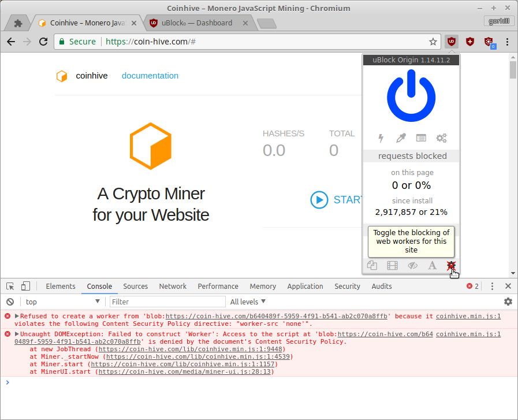Open the documentation link
Image resolution: width=518 pixels, height=420 pixels.
pos(150,76)
